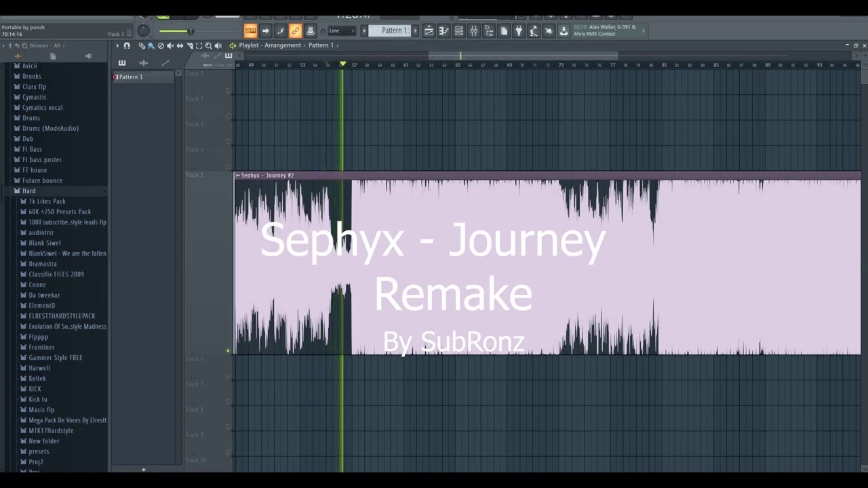This screenshot has width=868, height=488.
Task: Click the stamp multilink controllers icon
Action: tap(310, 30)
